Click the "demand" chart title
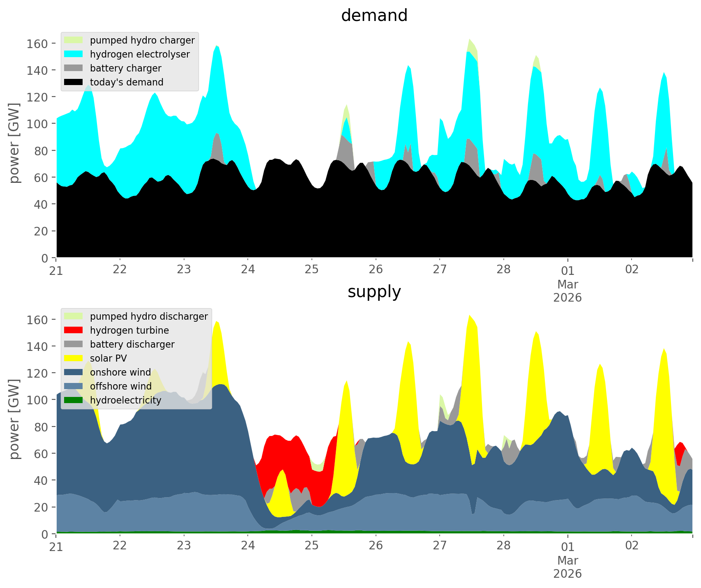 (x=374, y=16)
